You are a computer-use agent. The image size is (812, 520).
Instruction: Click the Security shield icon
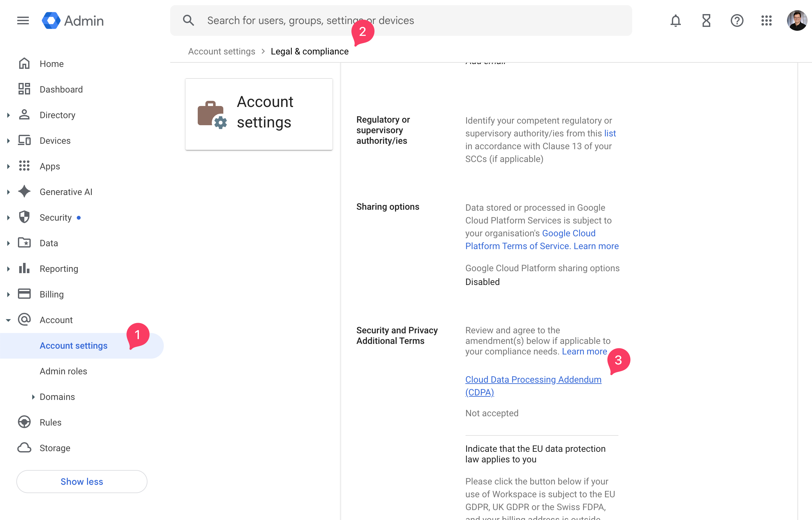[24, 217]
